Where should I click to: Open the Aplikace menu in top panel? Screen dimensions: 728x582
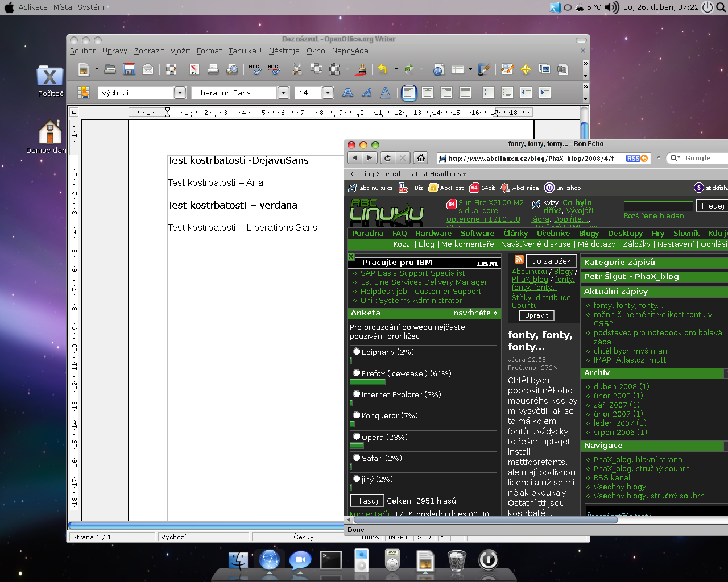tap(33, 7)
